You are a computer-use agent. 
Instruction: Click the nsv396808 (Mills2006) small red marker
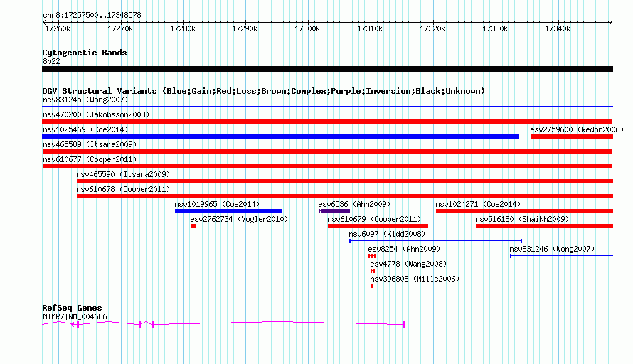(x=372, y=286)
